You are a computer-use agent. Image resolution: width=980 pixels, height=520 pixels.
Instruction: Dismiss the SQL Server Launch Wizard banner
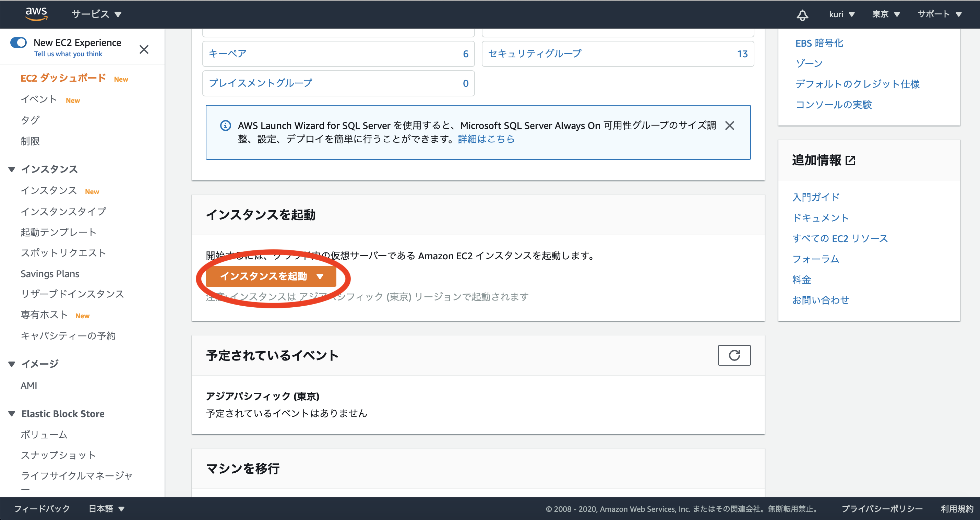[x=729, y=126]
